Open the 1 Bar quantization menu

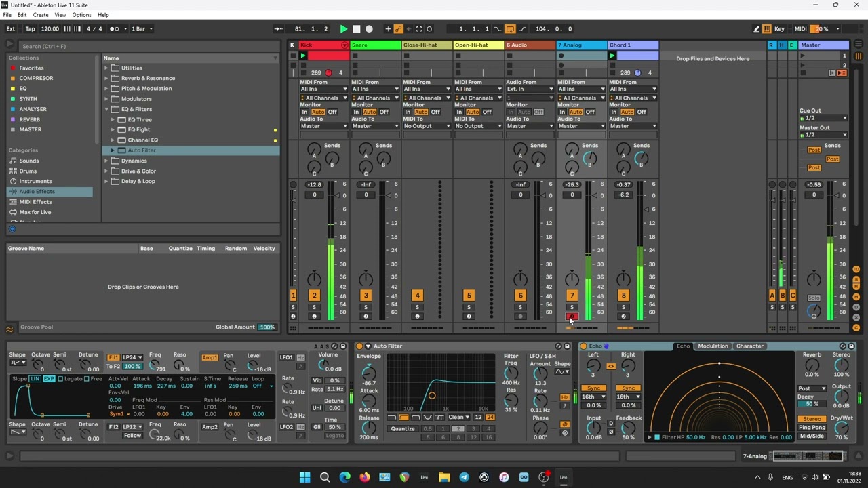point(142,29)
